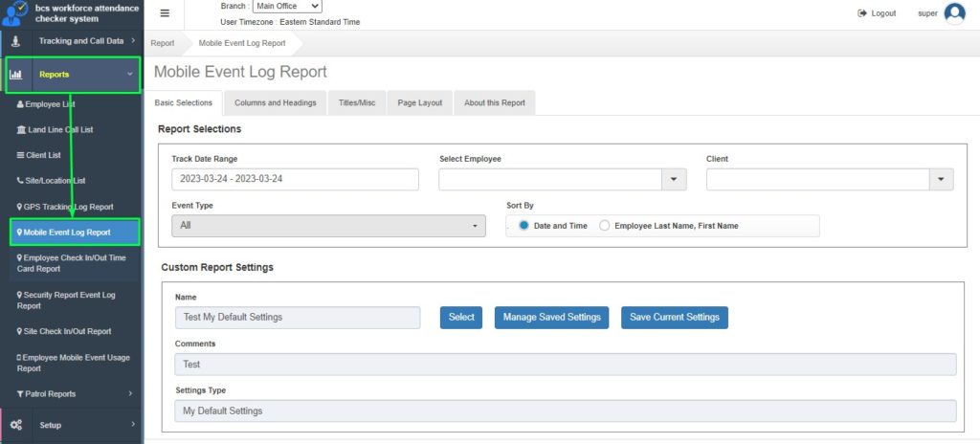Click the Logout link
The height and width of the screenshot is (444, 980).
pos(877,13)
